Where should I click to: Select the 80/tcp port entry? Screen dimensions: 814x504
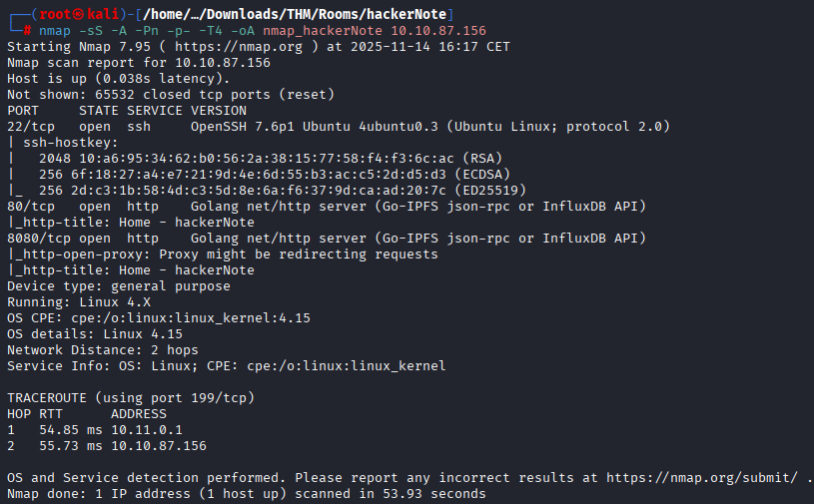tap(30, 206)
